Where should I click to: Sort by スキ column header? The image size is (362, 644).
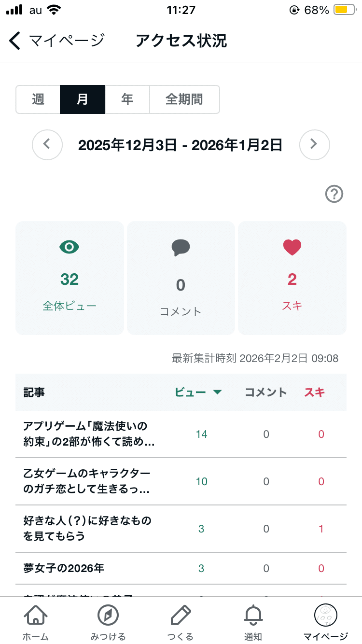tap(315, 392)
